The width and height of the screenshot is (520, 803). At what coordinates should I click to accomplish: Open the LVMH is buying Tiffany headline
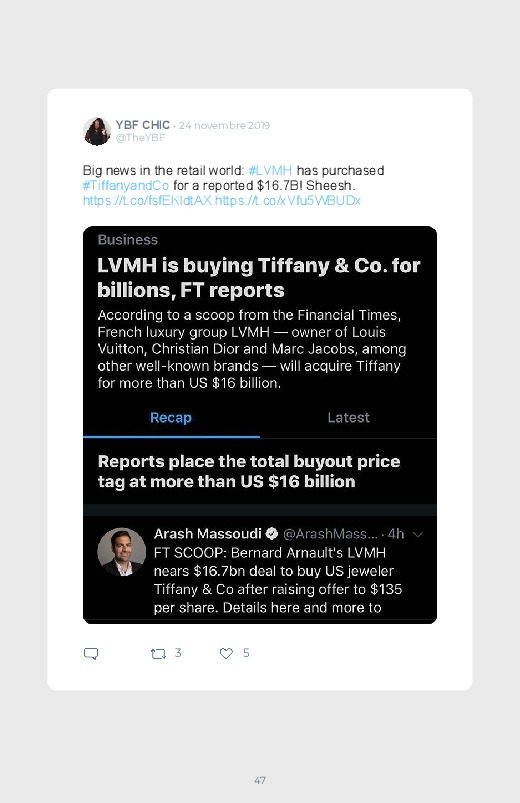point(259,278)
